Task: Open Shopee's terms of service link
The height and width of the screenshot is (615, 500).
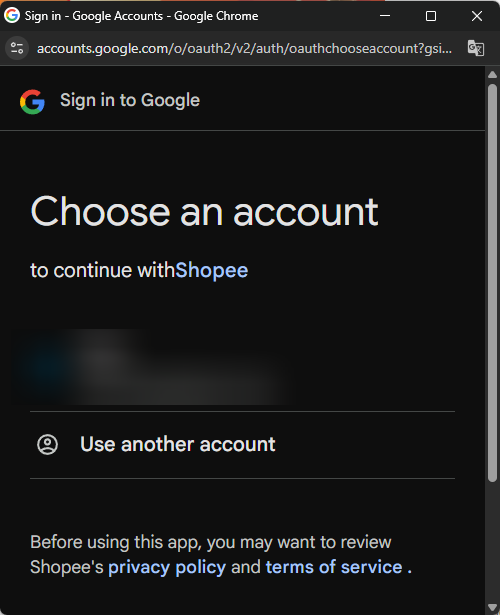Action: point(334,567)
